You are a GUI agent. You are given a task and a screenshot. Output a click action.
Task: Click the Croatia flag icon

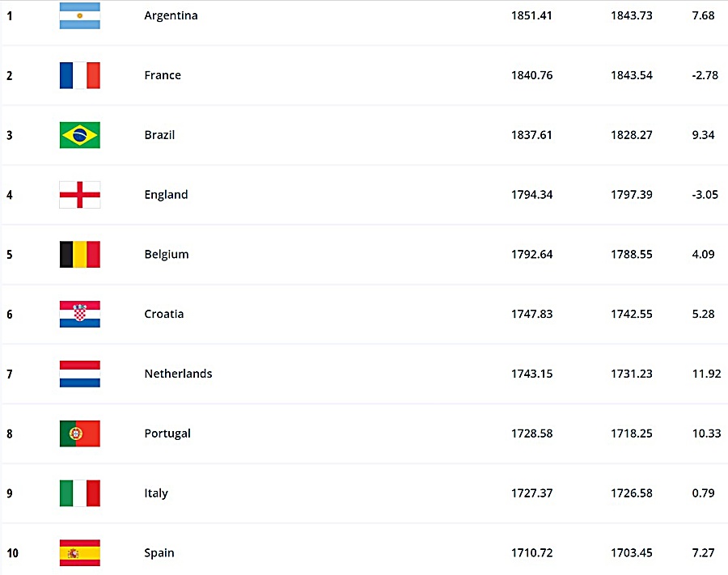80,314
